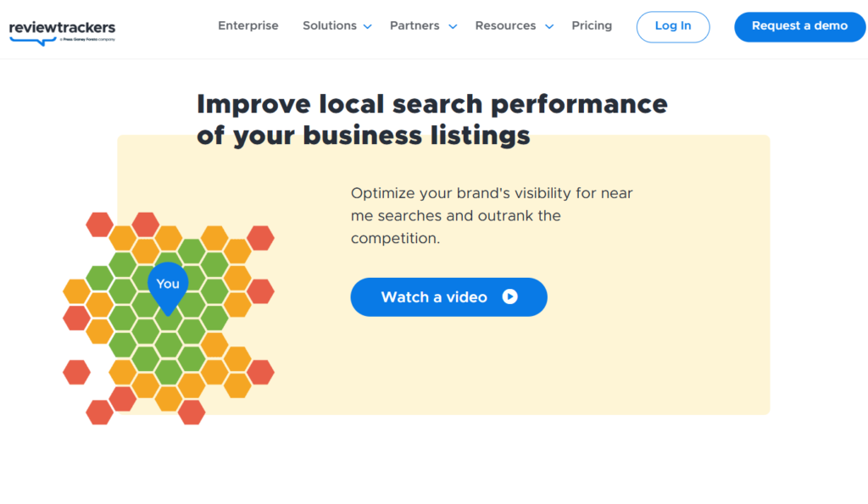Expand the Resources dropdown
The image size is (868, 504).
point(505,26)
